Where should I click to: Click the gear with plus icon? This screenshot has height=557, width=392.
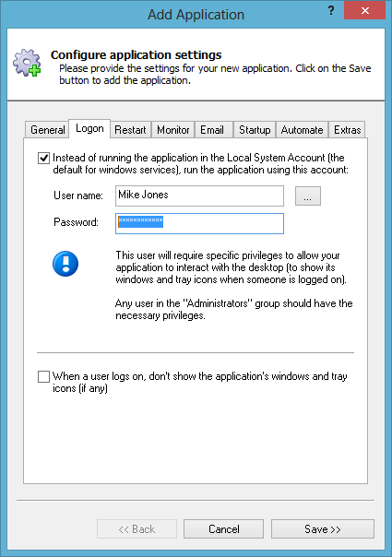tap(27, 63)
